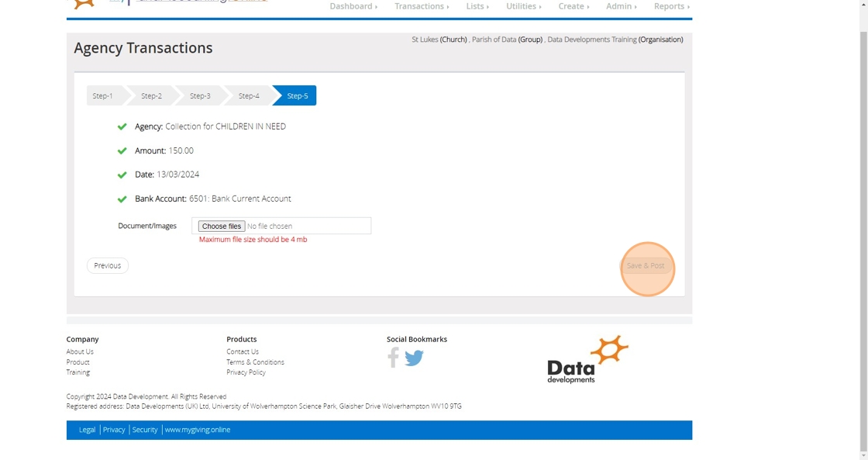Open the Admin menu
Viewport: 868px width, 460px height.
click(621, 6)
